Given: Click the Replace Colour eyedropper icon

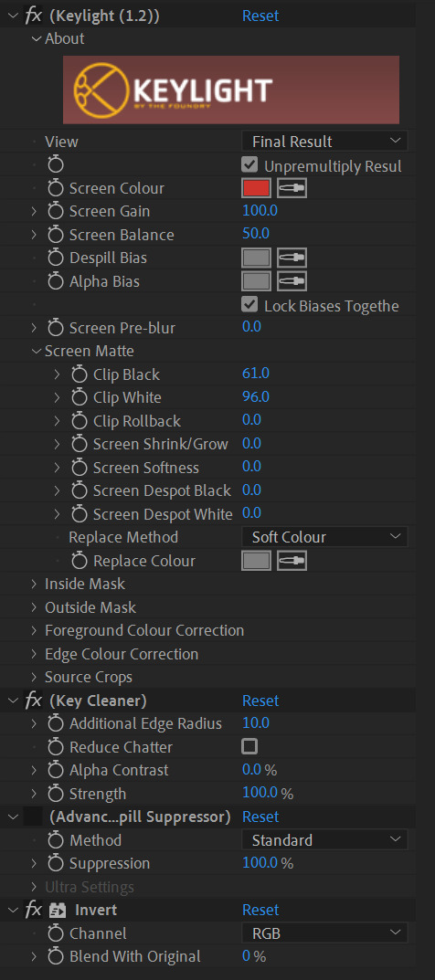Looking at the screenshot, I should click(x=292, y=561).
